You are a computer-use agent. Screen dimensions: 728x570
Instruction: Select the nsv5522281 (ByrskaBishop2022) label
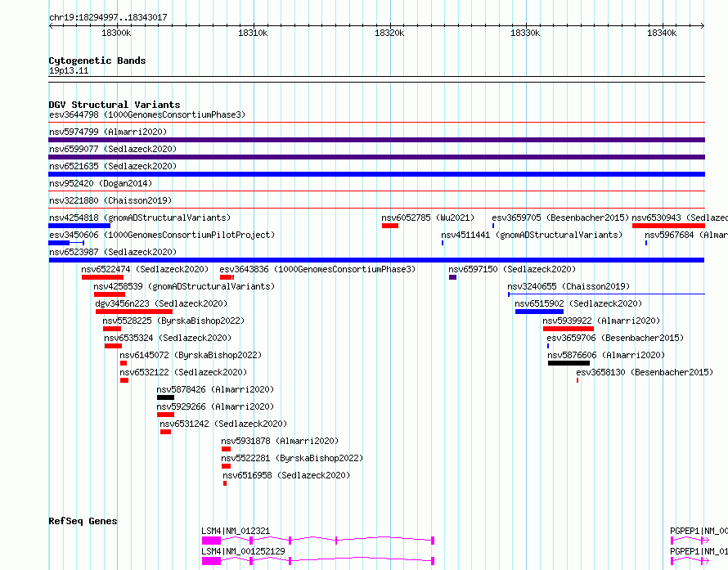[292, 458]
